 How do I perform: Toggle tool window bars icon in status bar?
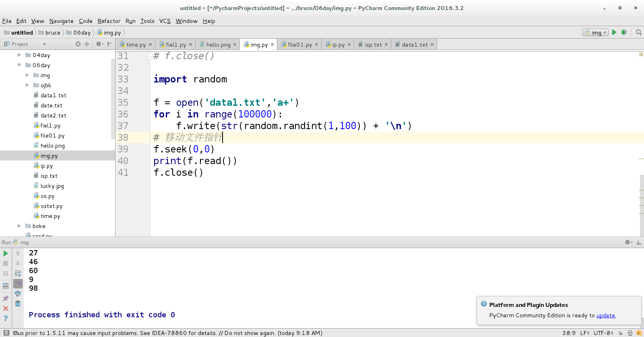pos(6,333)
